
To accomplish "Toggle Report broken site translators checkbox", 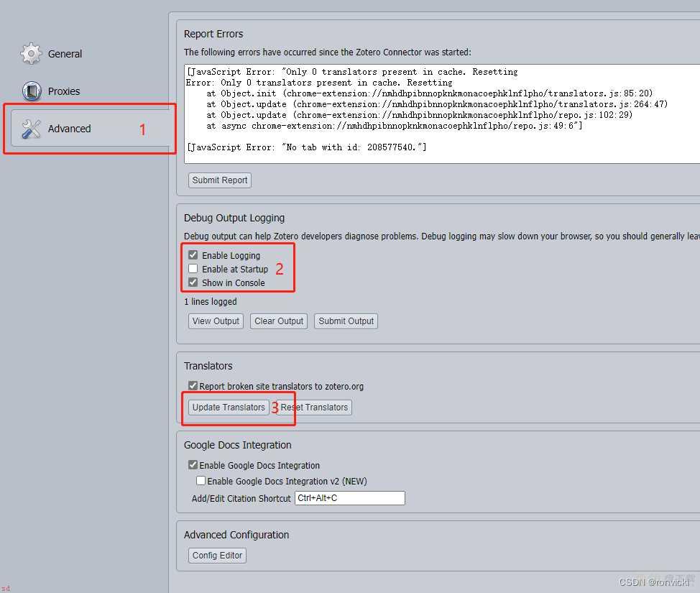I will pyautogui.click(x=193, y=385).
